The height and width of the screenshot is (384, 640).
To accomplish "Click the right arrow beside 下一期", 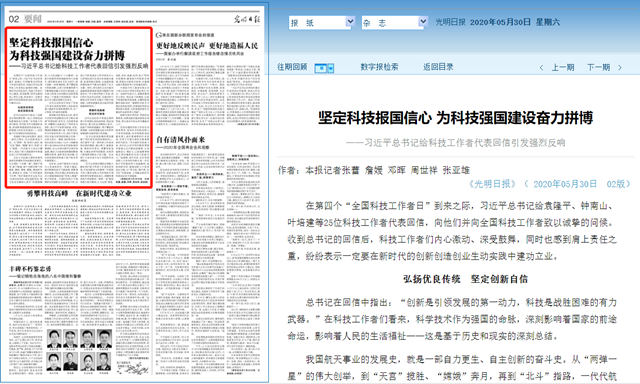I will 620,67.
